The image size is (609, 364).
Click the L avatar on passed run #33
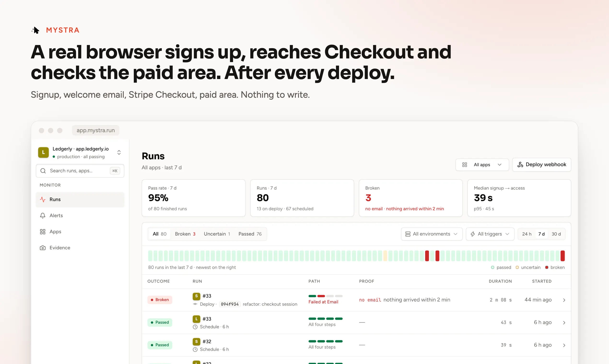click(x=196, y=319)
